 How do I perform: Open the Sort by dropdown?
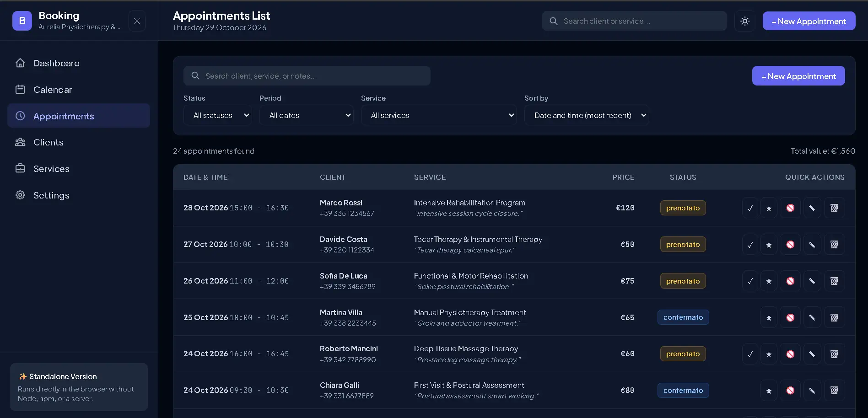coord(587,115)
